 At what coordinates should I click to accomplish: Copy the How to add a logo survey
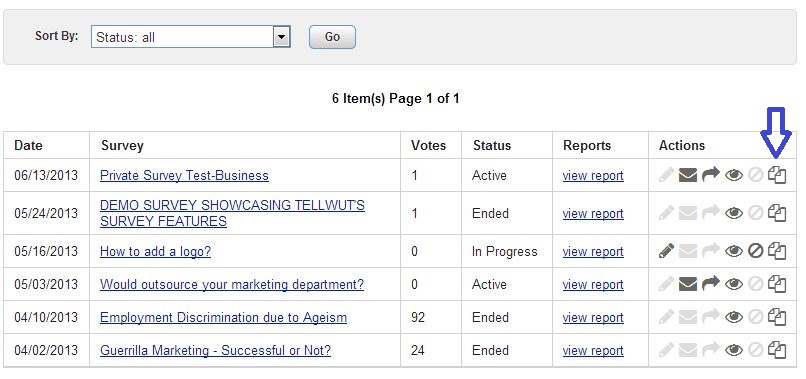pos(777,251)
